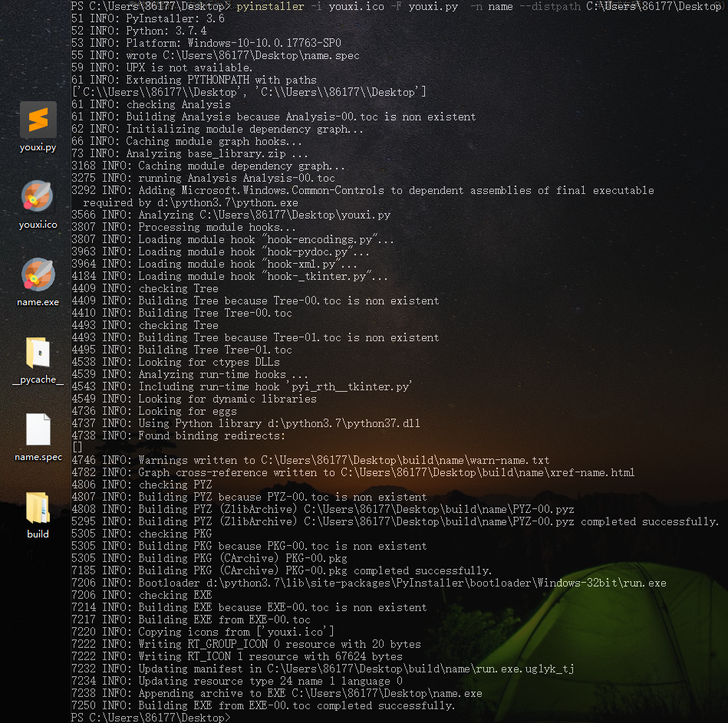Image resolution: width=728 pixels, height=723 pixels.
Task: Click the Bootloader run.exe log line
Action: (369, 583)
